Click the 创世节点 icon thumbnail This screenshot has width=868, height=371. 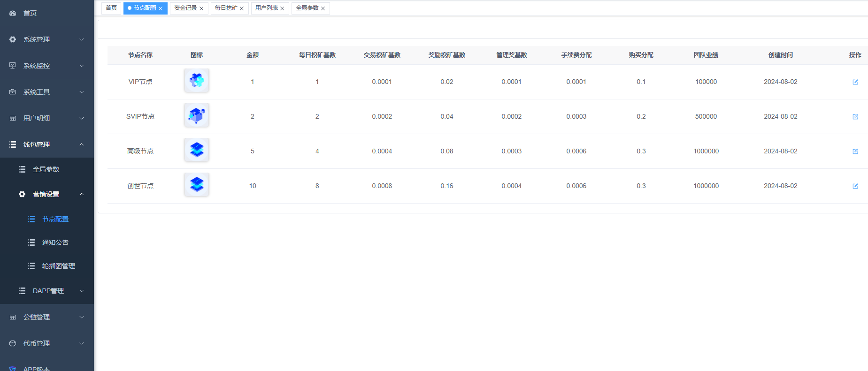pos(197,185)
